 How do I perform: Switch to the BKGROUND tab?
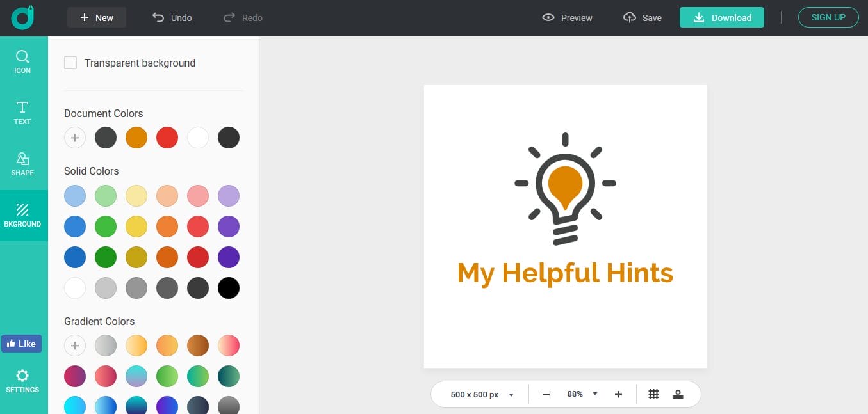coord(22,215)
